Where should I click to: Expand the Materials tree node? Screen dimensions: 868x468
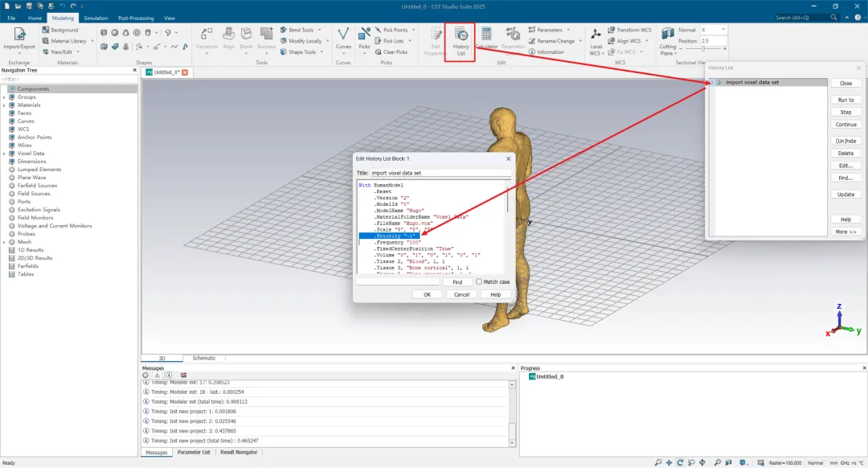(5, 105)
